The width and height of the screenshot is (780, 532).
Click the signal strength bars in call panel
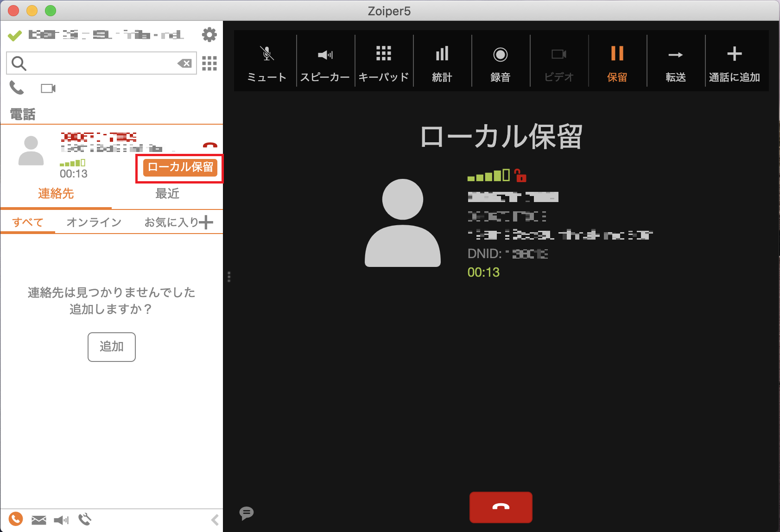pyautogui.click(x=488, y=175)
